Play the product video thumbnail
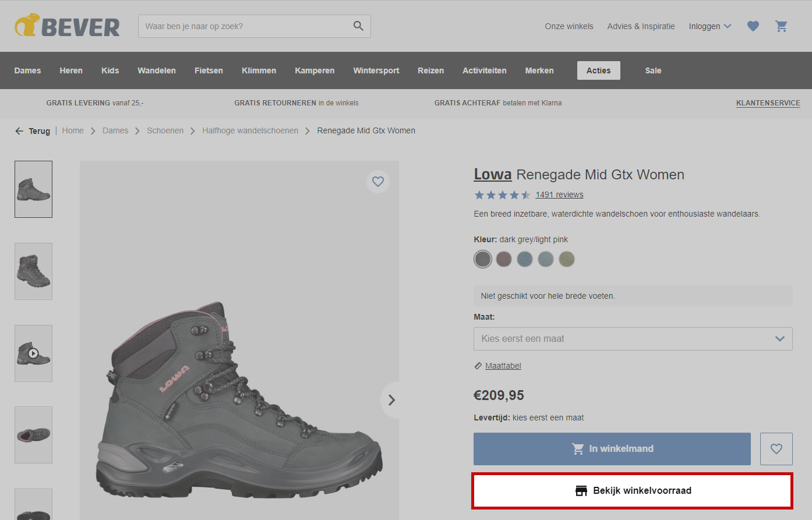The width and height of the screenshot is (812, 520). click(33, 353)
